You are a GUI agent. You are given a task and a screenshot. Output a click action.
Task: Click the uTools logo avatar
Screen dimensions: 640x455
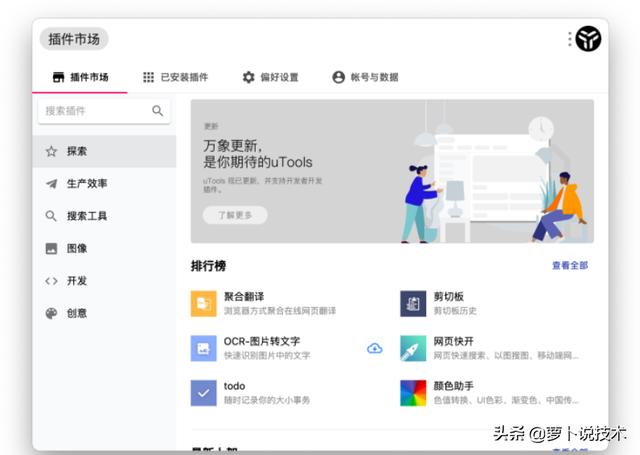click(588, 39)
